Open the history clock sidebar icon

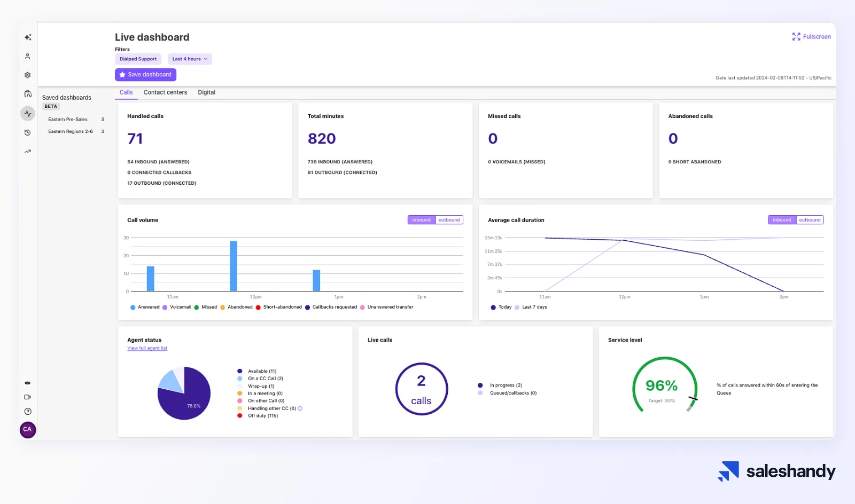click(28, 132)
